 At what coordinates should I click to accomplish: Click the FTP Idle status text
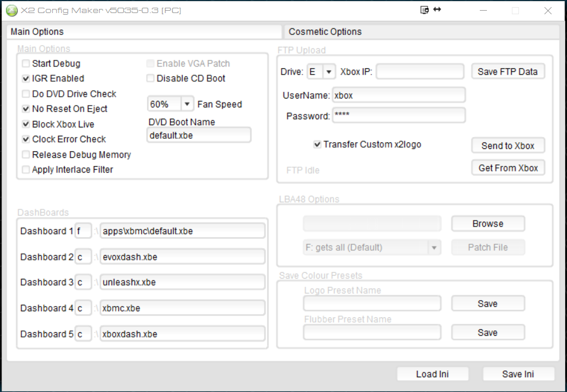tap(302, 170)
